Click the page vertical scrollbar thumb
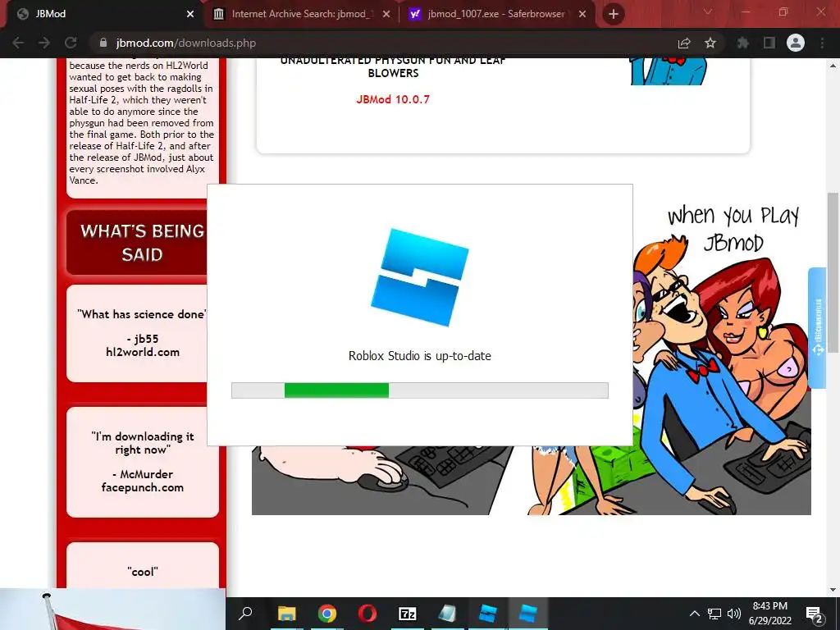The width and height of the screenshot is (840, 630). (833, 273)
